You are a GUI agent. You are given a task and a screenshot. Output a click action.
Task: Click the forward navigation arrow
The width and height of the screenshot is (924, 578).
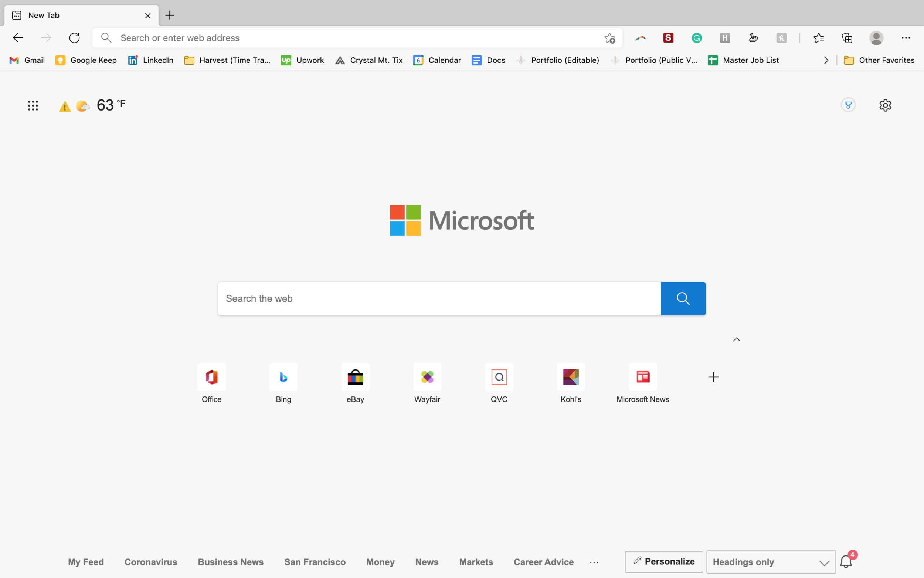(x=46, y=38)
